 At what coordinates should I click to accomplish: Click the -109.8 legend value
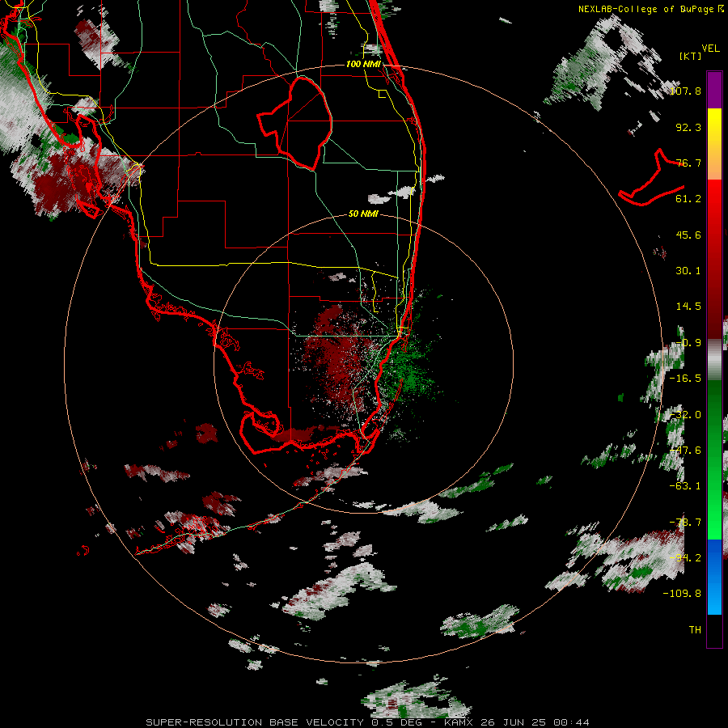(682, 594)
